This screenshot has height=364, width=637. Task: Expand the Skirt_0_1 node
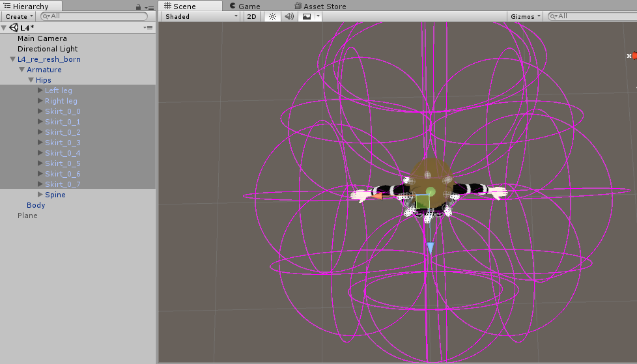[x=40, y=122]
